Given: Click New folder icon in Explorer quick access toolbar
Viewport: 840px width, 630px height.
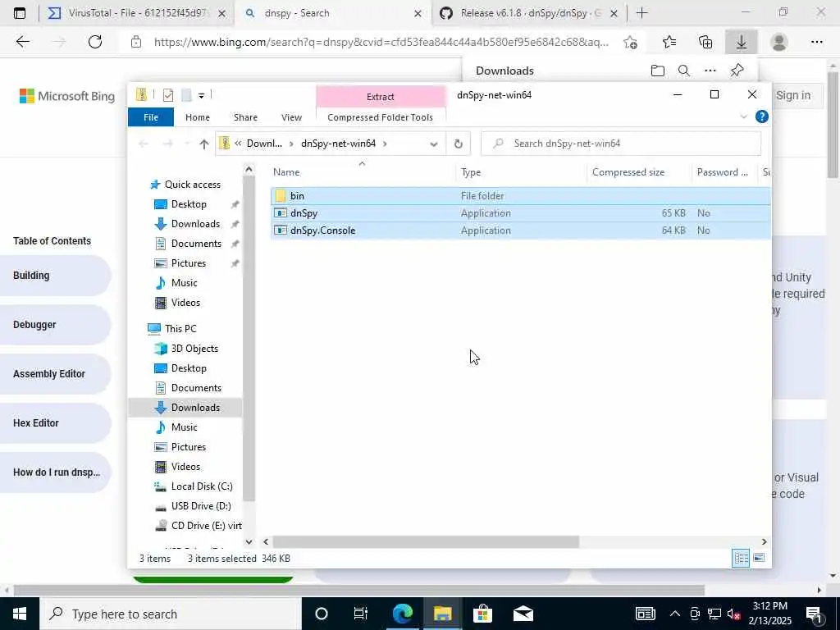Looking at the screenshot, I should [186, 95].
